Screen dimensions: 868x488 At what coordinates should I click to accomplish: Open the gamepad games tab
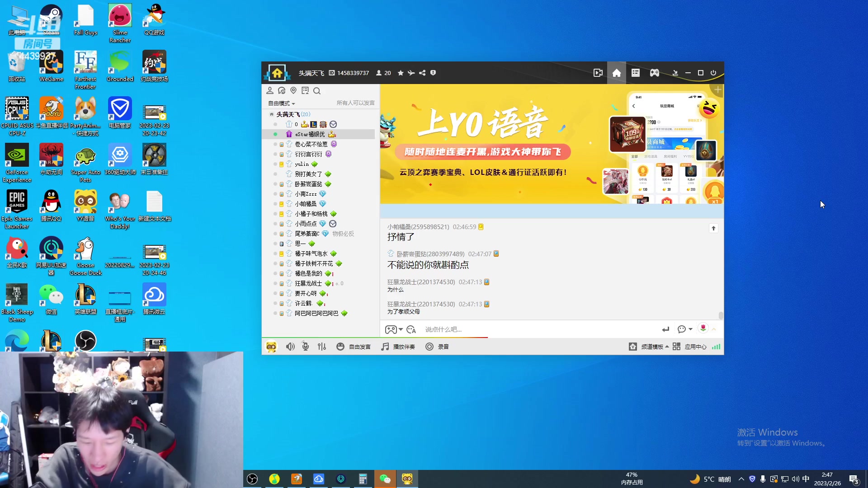655,73
